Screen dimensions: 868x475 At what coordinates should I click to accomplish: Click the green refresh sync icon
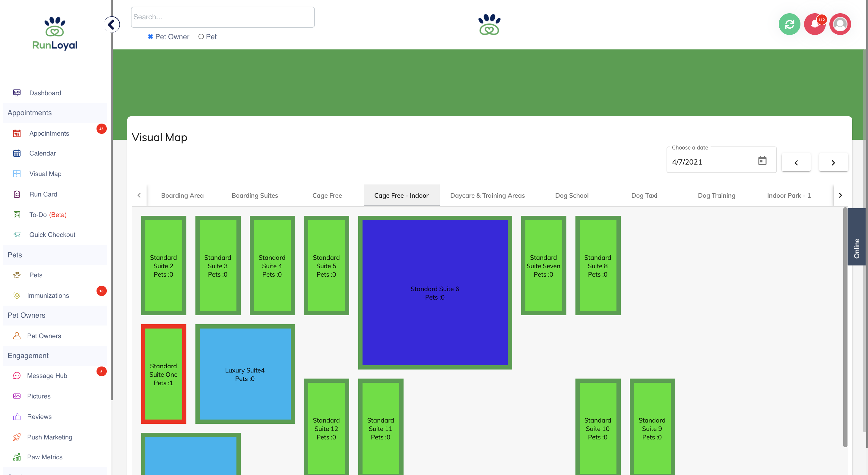pyautogui.click(x=789, y=24)
